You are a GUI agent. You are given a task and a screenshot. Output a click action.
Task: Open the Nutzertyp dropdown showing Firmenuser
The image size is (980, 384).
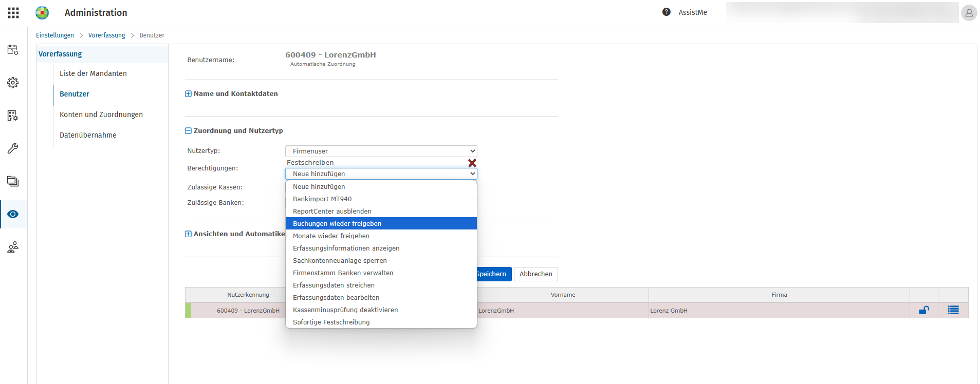point(381,151)
